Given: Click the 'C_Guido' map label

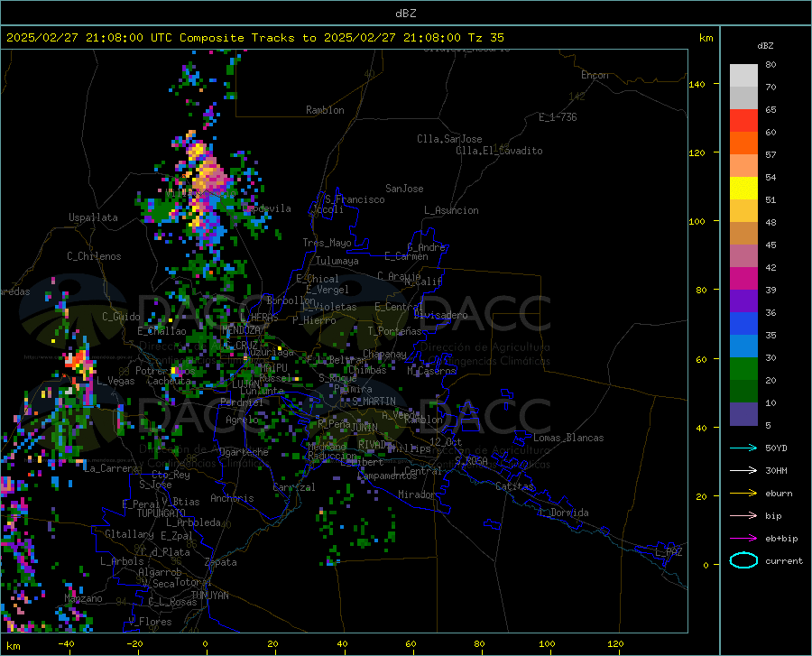Looking at the screenshot, I should (x=121, y=317).
